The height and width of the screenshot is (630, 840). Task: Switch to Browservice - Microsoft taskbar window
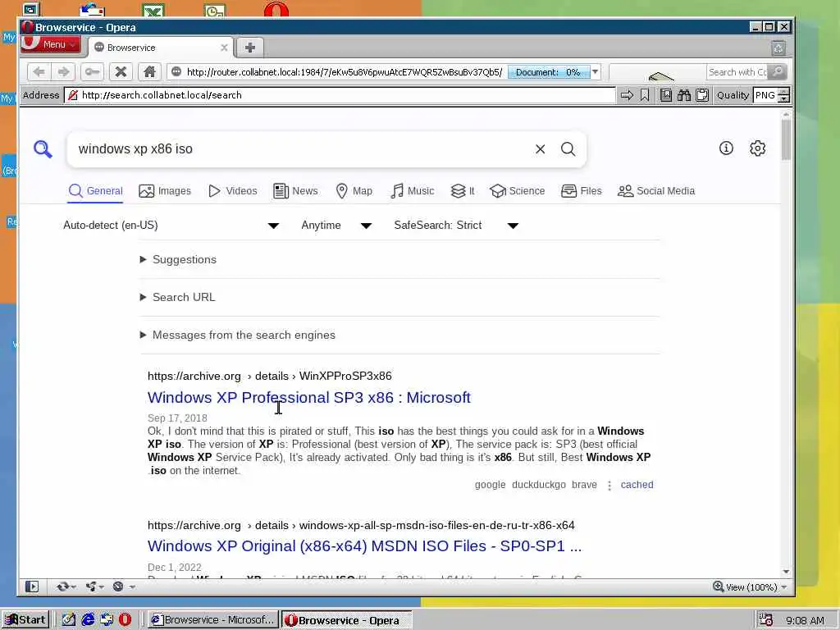coord(212,620)
